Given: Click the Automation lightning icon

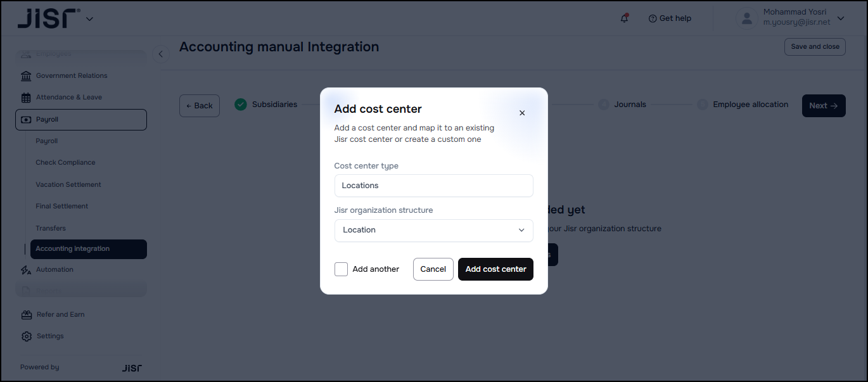Looking at the screenshot, I should [x=26, y=270].
